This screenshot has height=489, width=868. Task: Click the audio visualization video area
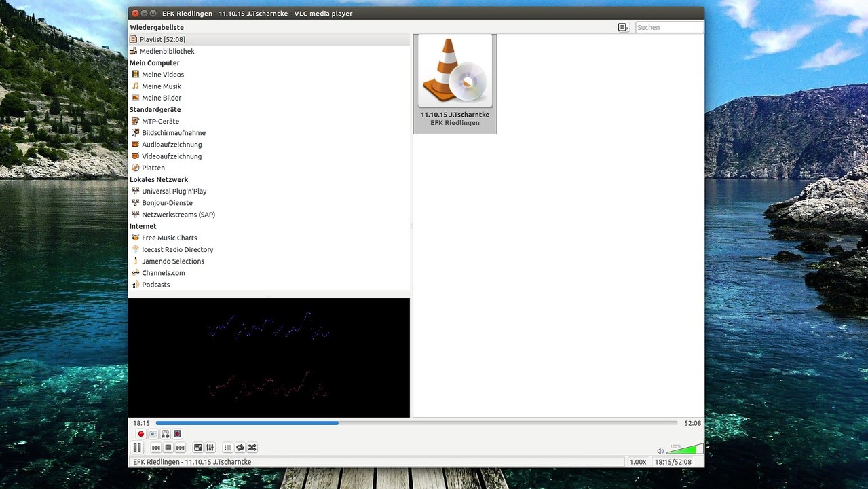coord(269,358)
